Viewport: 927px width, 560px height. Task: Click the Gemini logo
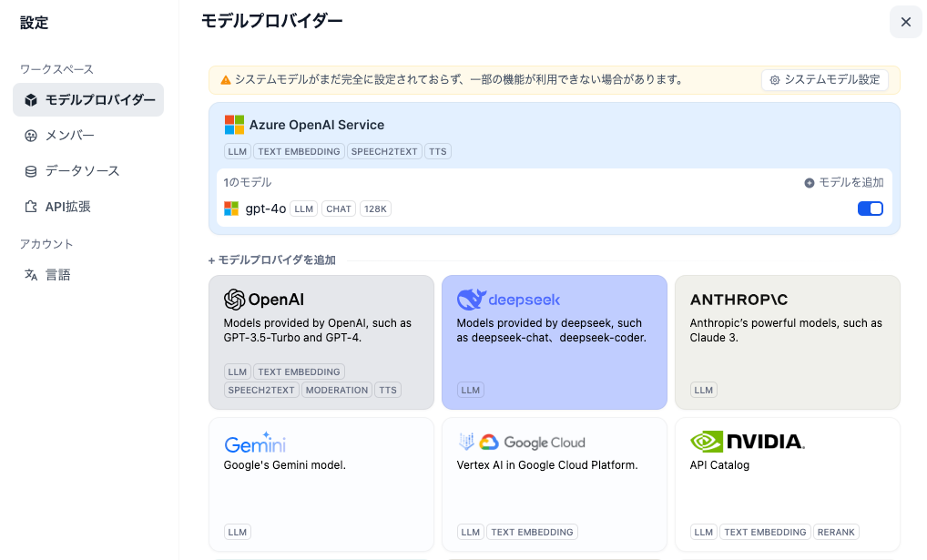(x=255, y=443)
